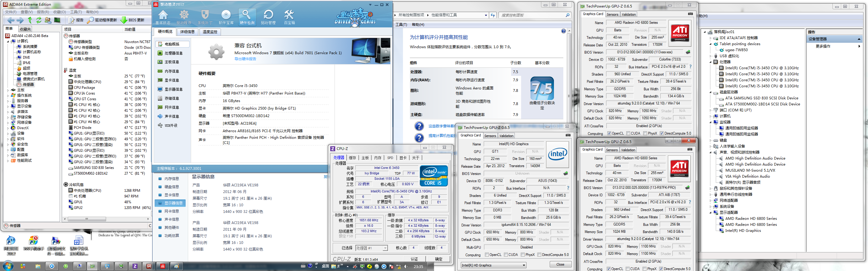
Task: Open 收藏夹 tab in AIDA64 left panel
Action: (x=25, y=29)
